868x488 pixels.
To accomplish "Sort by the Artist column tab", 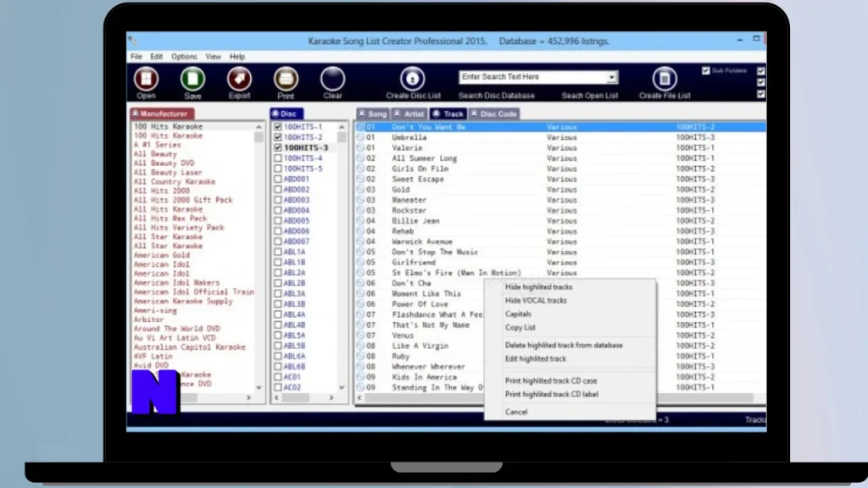I will (x=409, y=114).
